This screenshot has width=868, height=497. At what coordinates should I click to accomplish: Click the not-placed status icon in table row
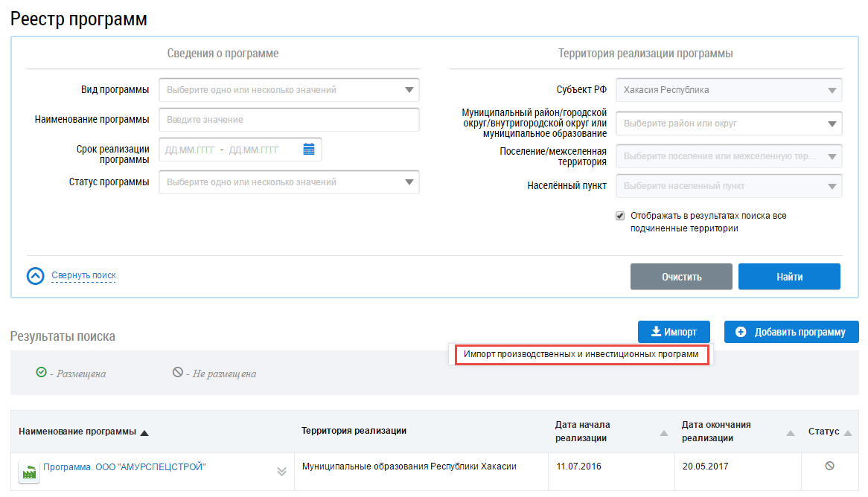coord(829,466)
